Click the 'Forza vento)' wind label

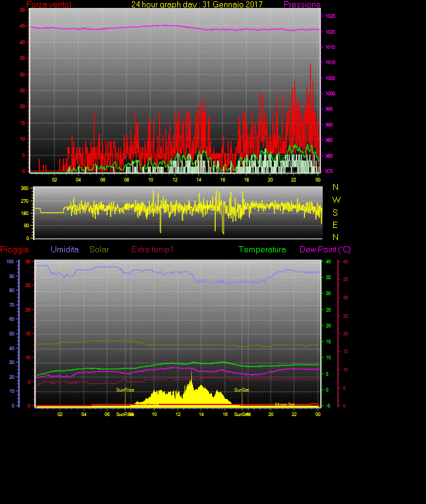coord(49,4)
